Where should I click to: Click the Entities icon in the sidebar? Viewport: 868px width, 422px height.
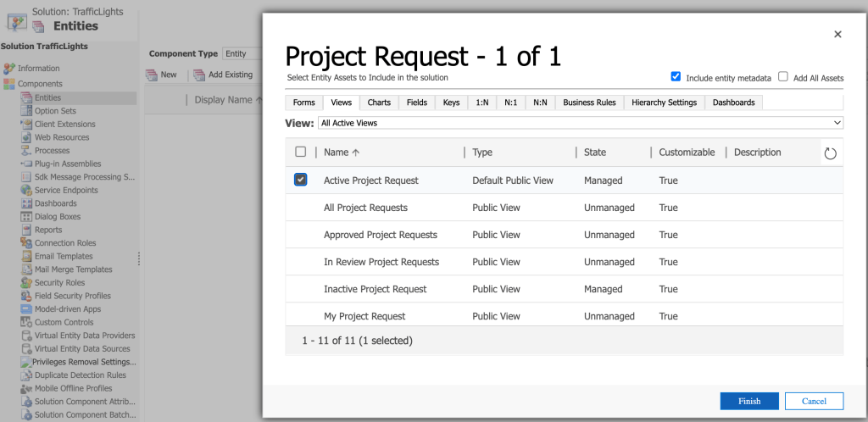pyautogui.click(x=27, y=97)
